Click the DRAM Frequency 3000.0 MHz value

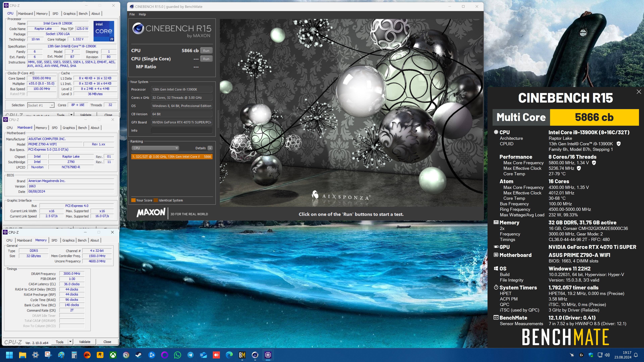point(72,274)
